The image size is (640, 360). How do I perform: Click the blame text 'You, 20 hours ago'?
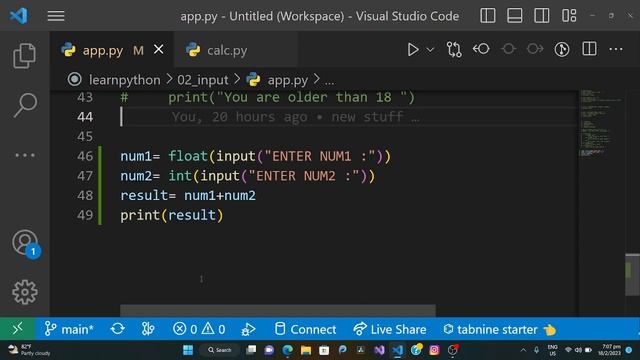tap(240, 117)
